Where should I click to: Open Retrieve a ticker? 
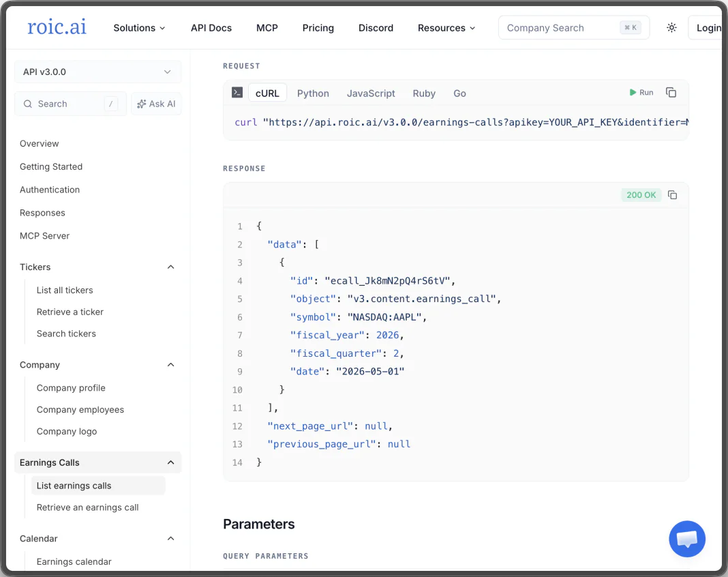point(70,312)
